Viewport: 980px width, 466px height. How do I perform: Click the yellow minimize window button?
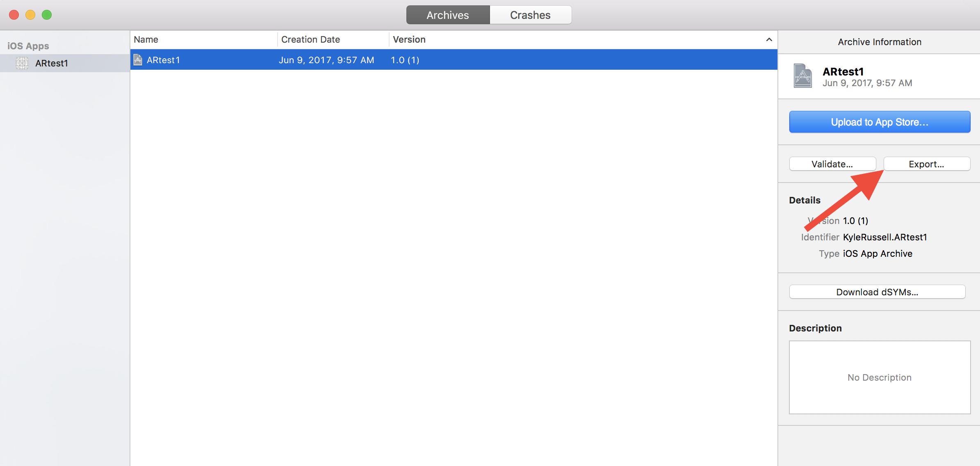[x=30, y=15]
